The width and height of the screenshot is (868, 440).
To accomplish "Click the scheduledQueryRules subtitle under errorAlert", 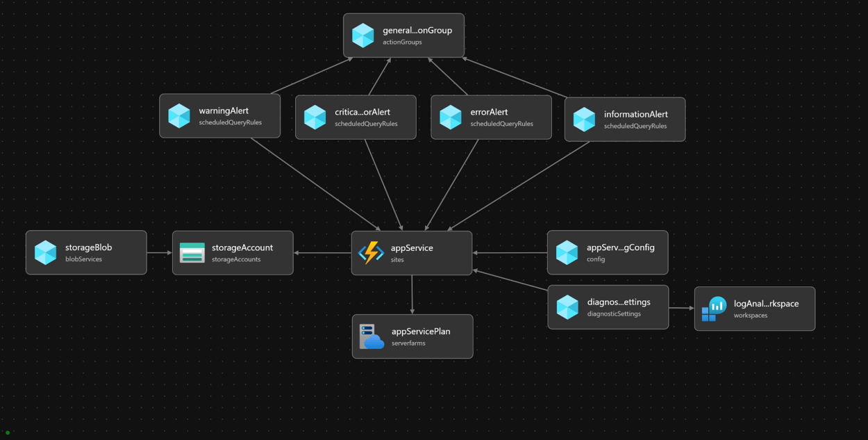I will tap(501, 124).
